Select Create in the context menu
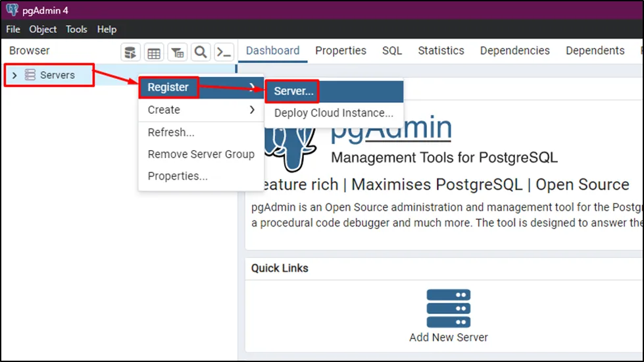This screenshot has width=644, height=362. click(x=201, y=110)
